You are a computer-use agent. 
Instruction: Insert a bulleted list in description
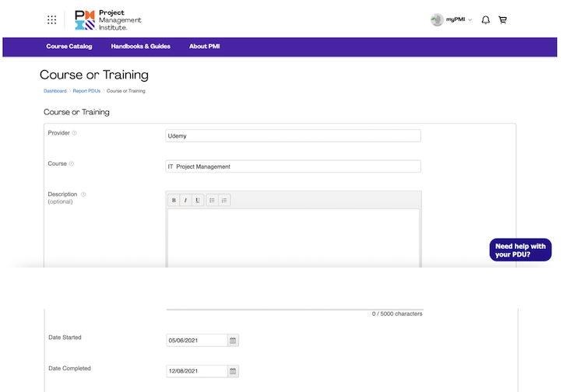[x=212, y=201]
